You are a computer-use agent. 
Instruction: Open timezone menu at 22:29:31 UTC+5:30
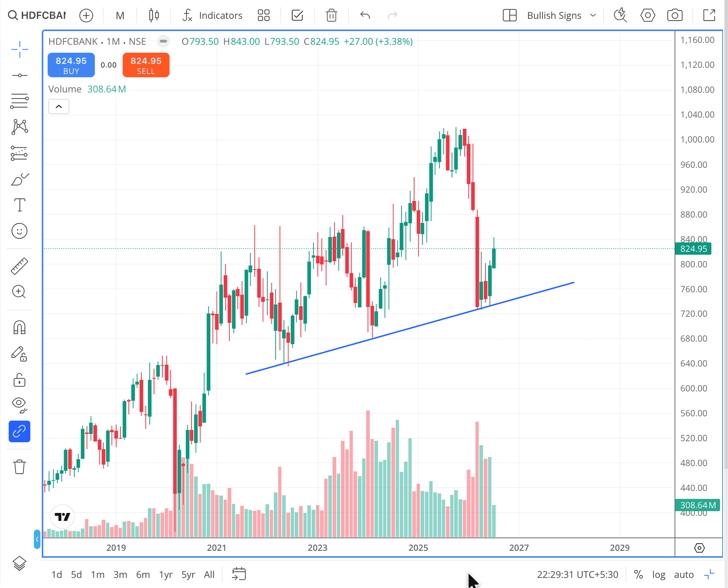pyautogui.click(x=577, y=574)
